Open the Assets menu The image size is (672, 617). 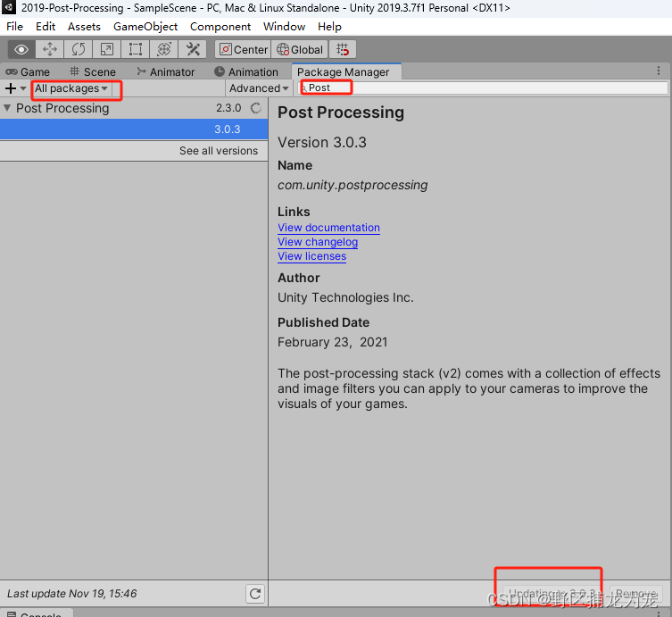point(84,27)
